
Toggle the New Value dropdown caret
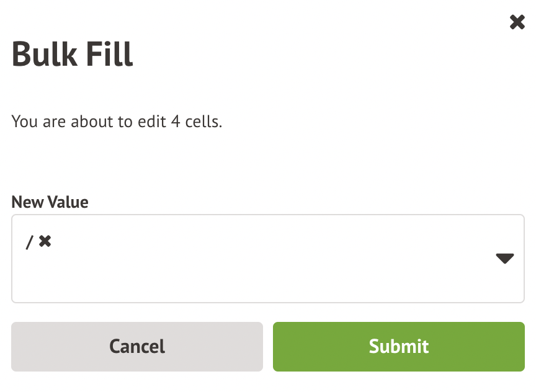[505, 259]
